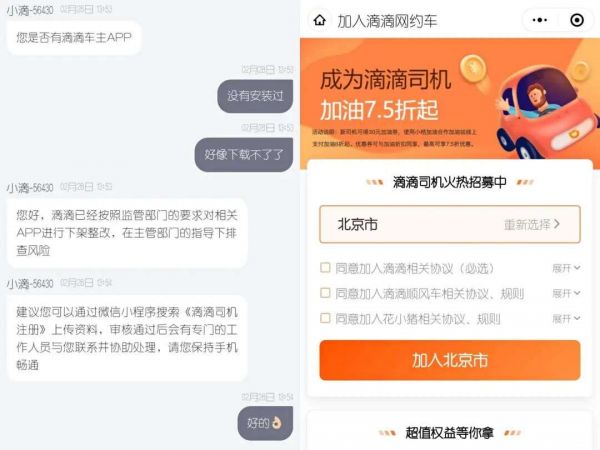
Task: Select the 北京市 city field
Action: point(450,224)
